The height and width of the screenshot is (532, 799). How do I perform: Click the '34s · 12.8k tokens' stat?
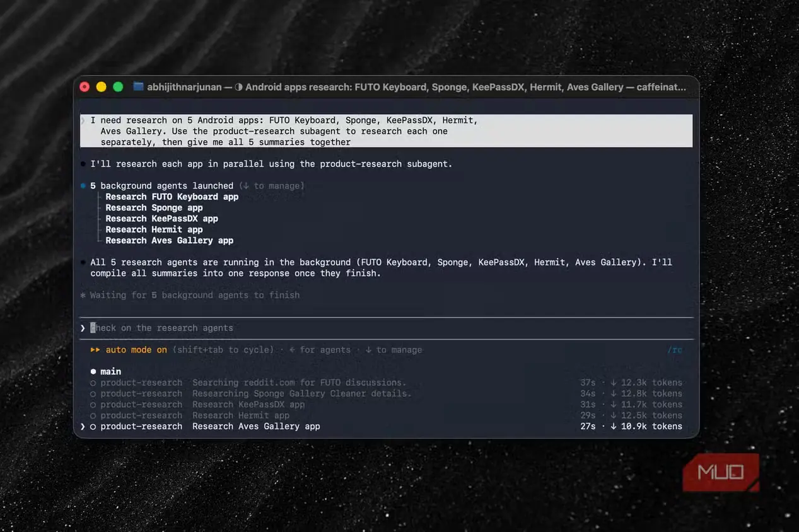(631, 393)
